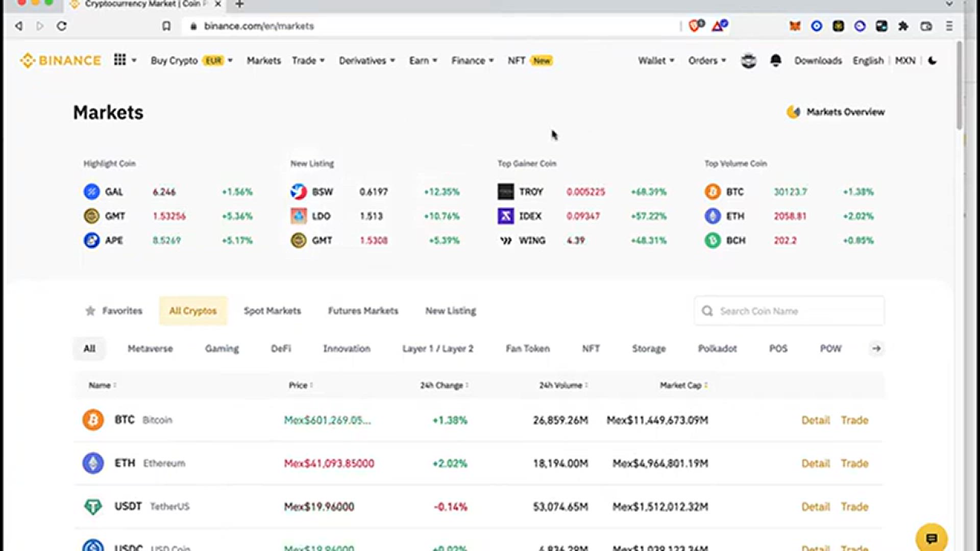The height and width of the screenshot is (551, 980).
Task: Click the Binance logo
Action: (60, 61)
